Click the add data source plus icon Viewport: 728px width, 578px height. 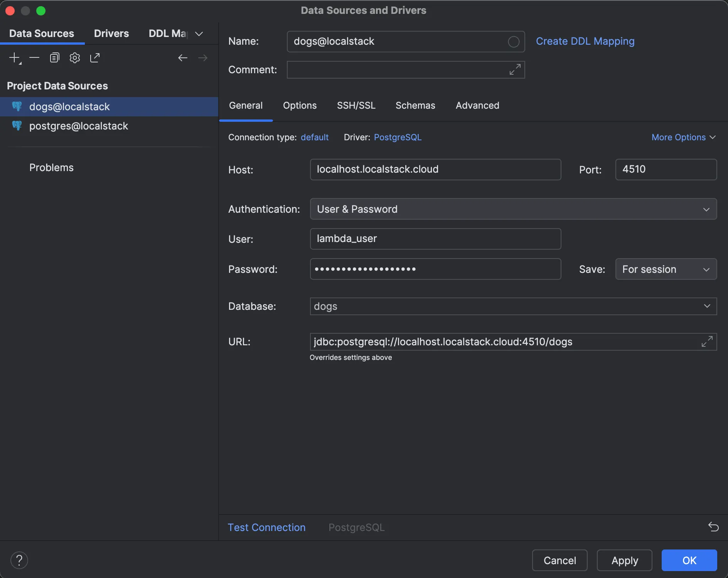tap(14, 58)
